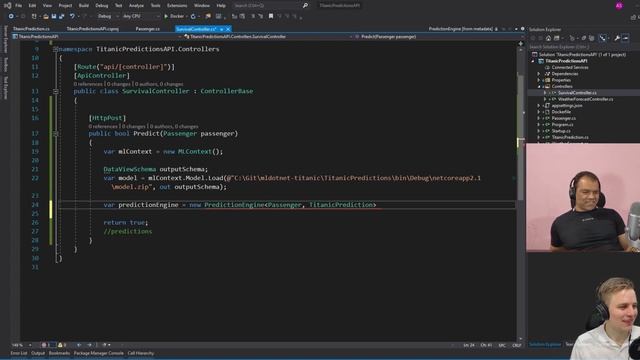Open the File menu
Screen dimensions: 640x360
click(18, 6)
